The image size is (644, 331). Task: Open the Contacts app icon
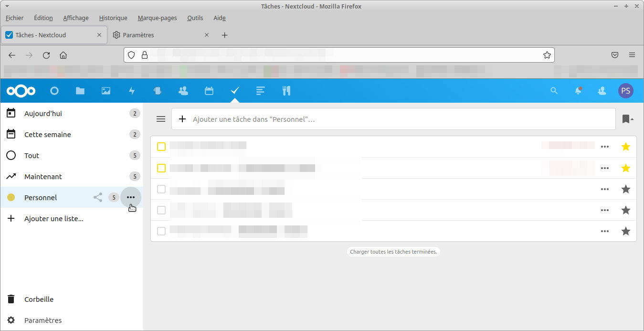tap(183, 91)
